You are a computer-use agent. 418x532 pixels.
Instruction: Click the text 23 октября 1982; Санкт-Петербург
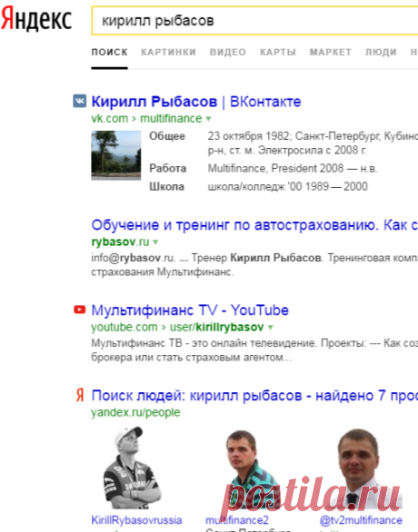[x=294, y=136]
